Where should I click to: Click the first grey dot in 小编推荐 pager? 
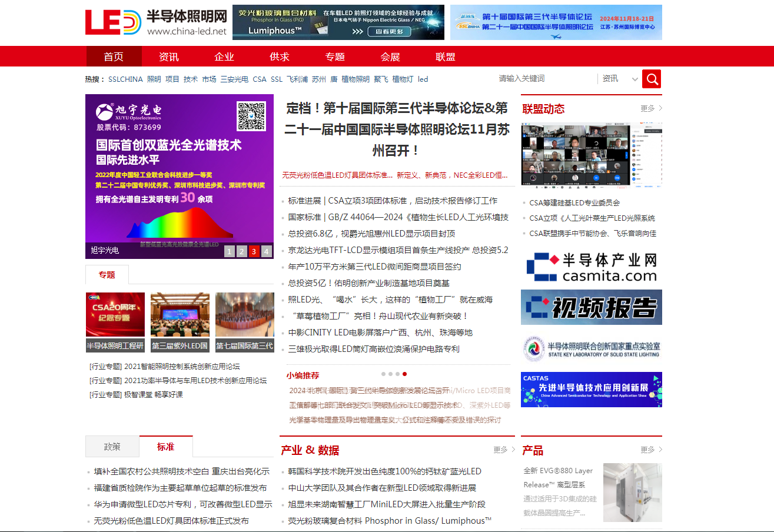click(x=383, y=374)
